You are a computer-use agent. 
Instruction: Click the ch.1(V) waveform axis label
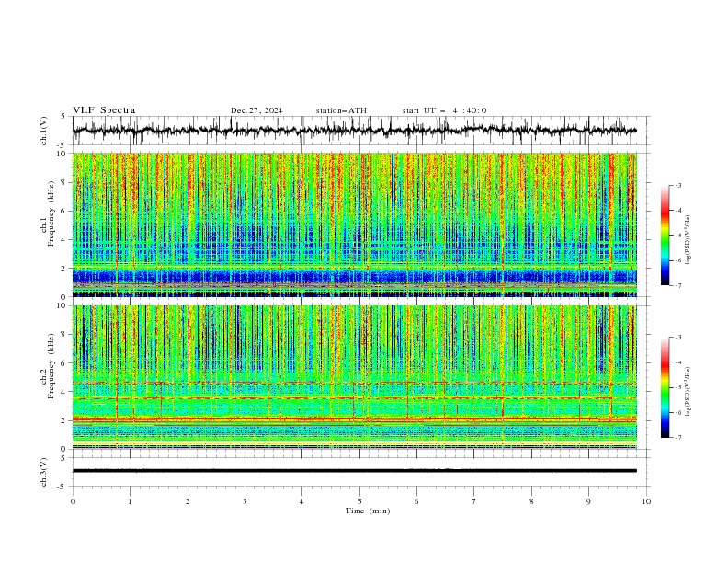coord(44,131)
